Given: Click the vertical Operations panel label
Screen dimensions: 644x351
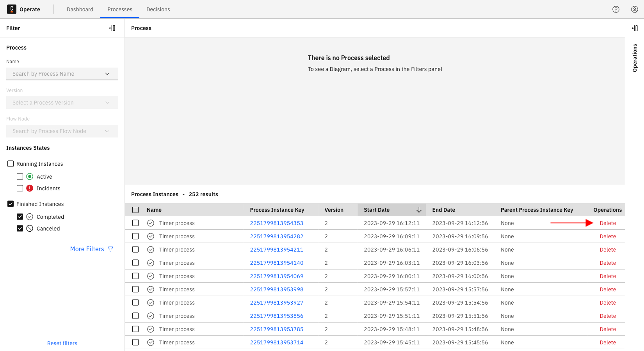Looking at the screenshot, I should [x=635, y=58].
